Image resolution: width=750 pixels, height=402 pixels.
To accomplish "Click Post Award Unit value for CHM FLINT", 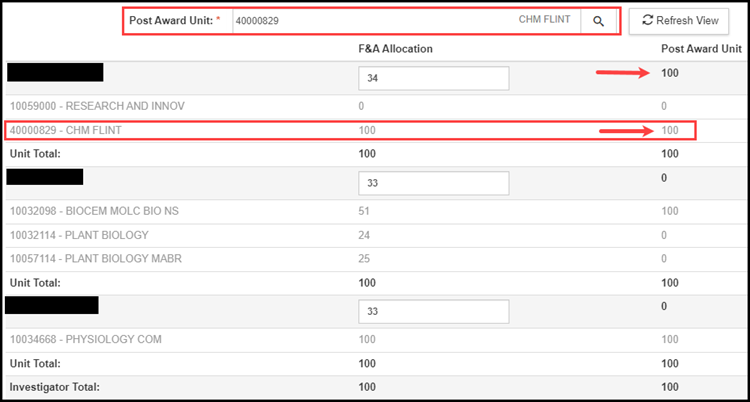I will tap(669, 130).
